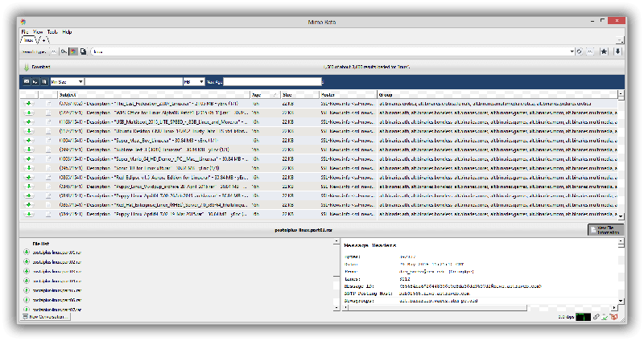644x341 pixels.
Task: Click download arrow for Ubuntu Desktop row
Action: pyautogui.click(x=29, y=131)
